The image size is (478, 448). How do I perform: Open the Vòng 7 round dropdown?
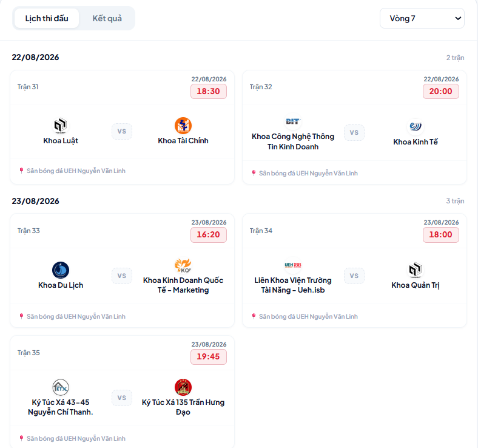point(422,18)
